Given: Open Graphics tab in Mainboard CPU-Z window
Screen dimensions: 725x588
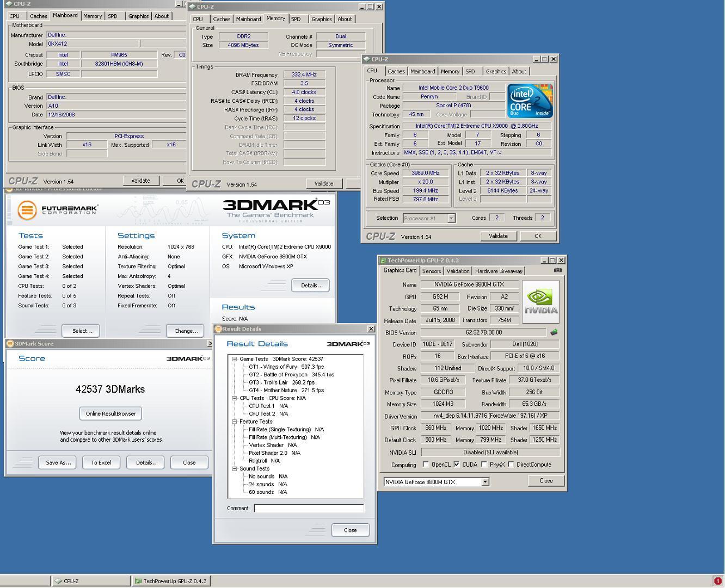Looking at the screenshot, I should (x=138, y=16).
